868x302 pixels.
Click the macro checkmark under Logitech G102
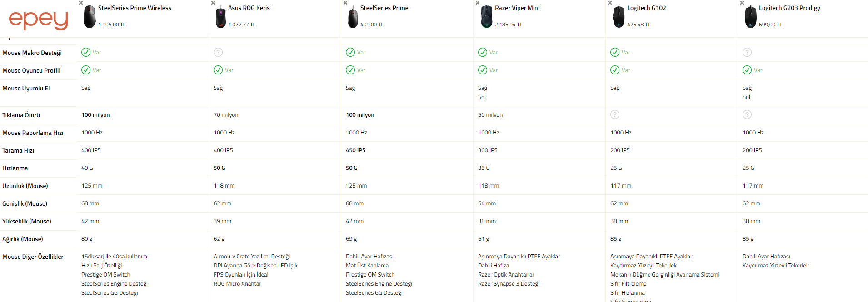click(615, 52)
